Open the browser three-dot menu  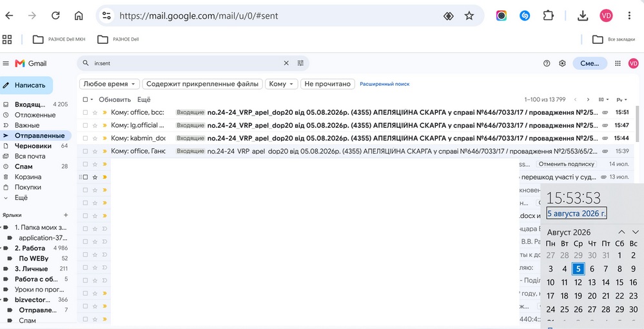629,15
